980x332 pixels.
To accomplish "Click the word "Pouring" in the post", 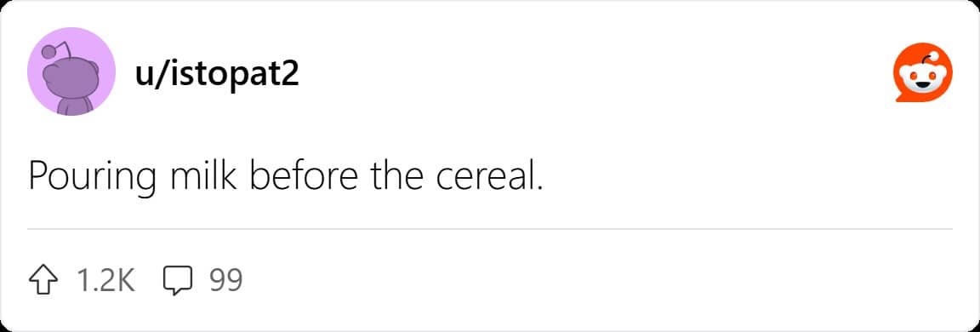I will tap(93, 178).
